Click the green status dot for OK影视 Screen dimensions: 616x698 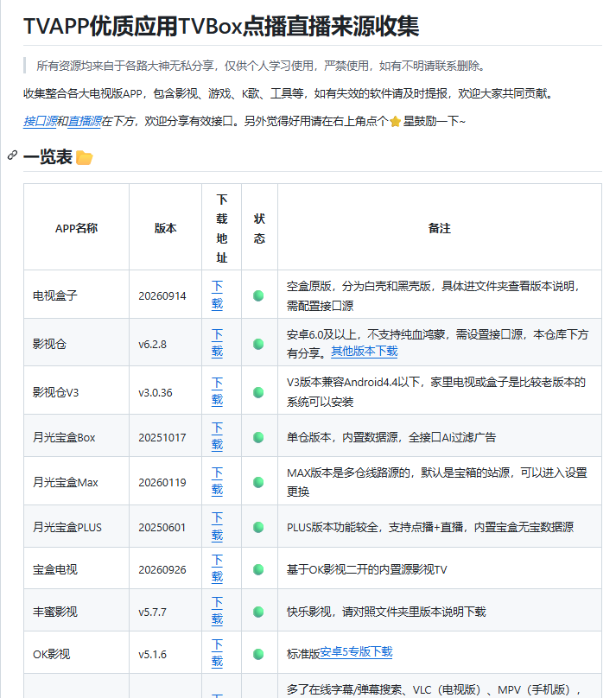[x=258, y=655]
